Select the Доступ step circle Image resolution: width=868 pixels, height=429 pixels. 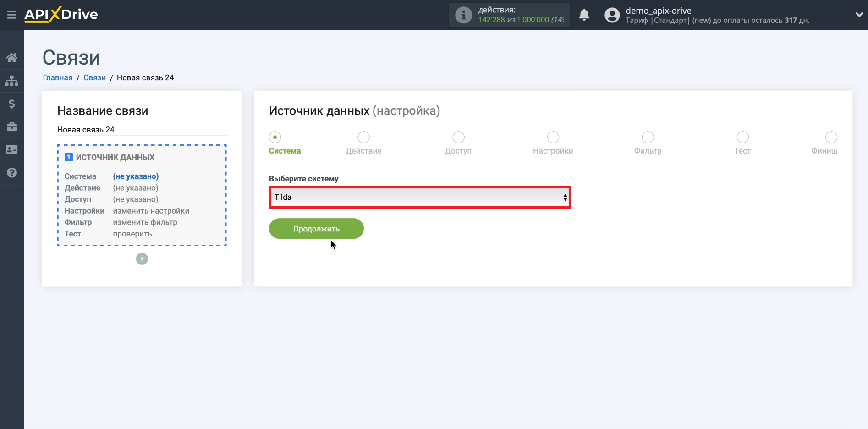458,137
